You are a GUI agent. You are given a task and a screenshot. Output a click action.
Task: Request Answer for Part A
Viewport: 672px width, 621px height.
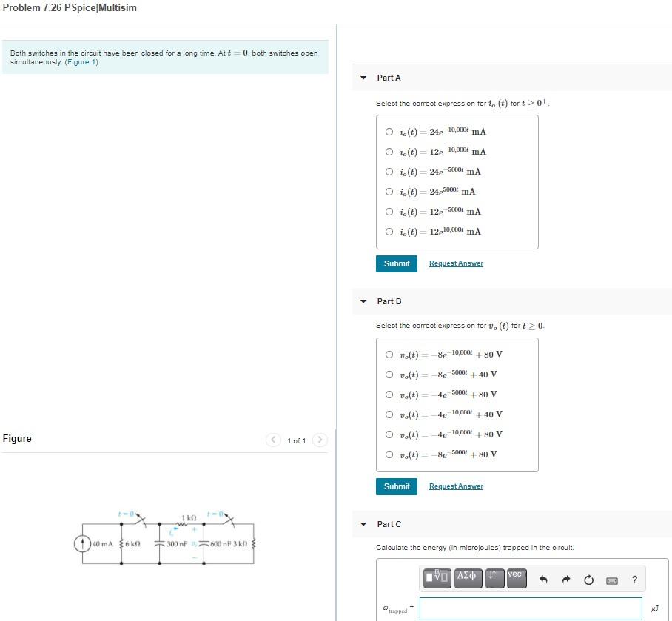tap(456, 263)
